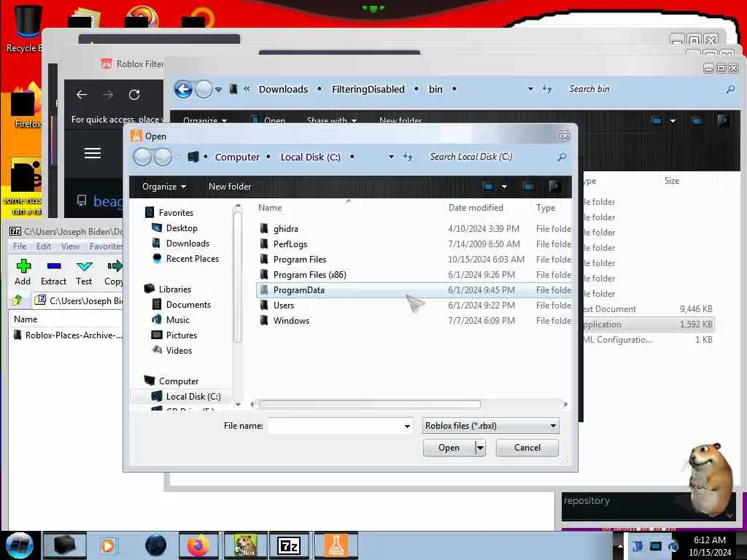Open the Organize menu in Open dialog
This screenshot has height=560, width=747.
[x=164, y=187]
